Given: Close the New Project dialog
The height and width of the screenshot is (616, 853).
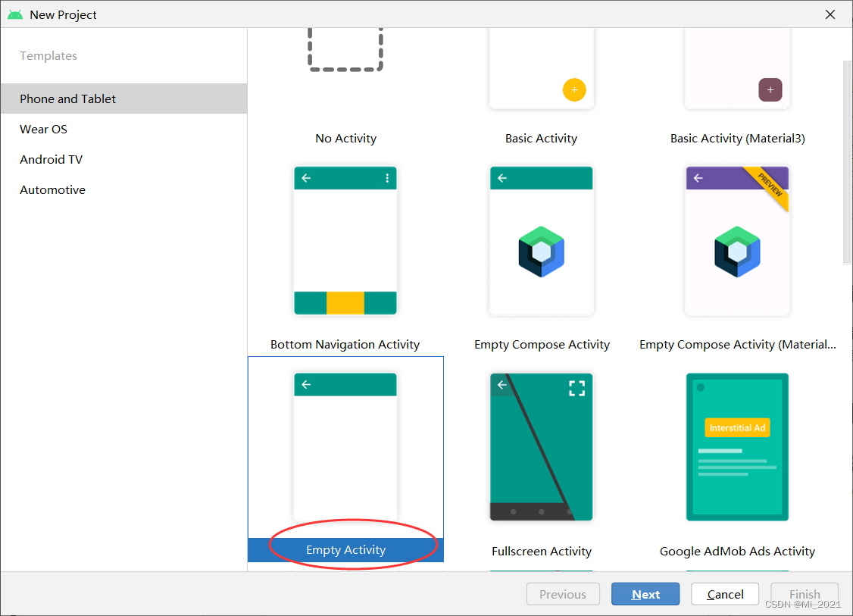Looking at the screenshot, I should pyautogui.click(x=830, y=14).
